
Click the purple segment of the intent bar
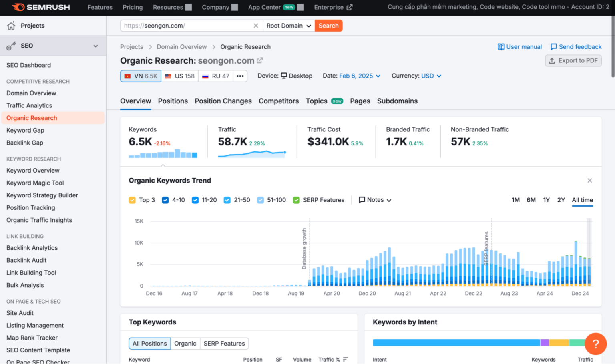click(545, 342)
